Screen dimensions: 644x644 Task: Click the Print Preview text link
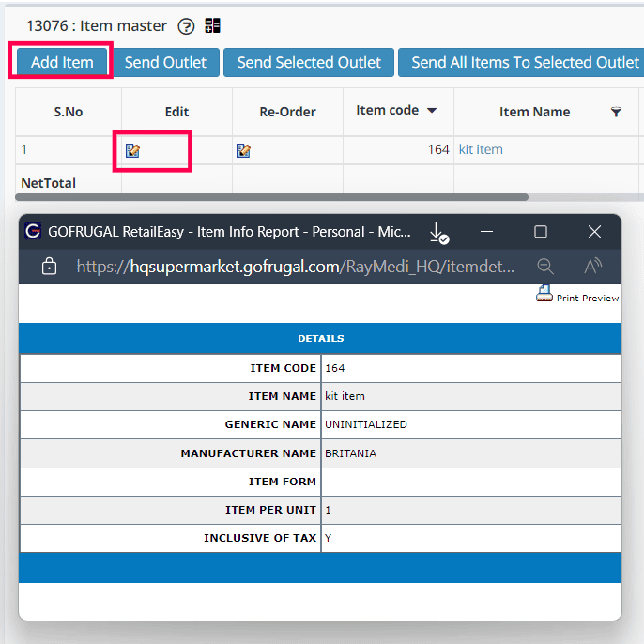588,299
